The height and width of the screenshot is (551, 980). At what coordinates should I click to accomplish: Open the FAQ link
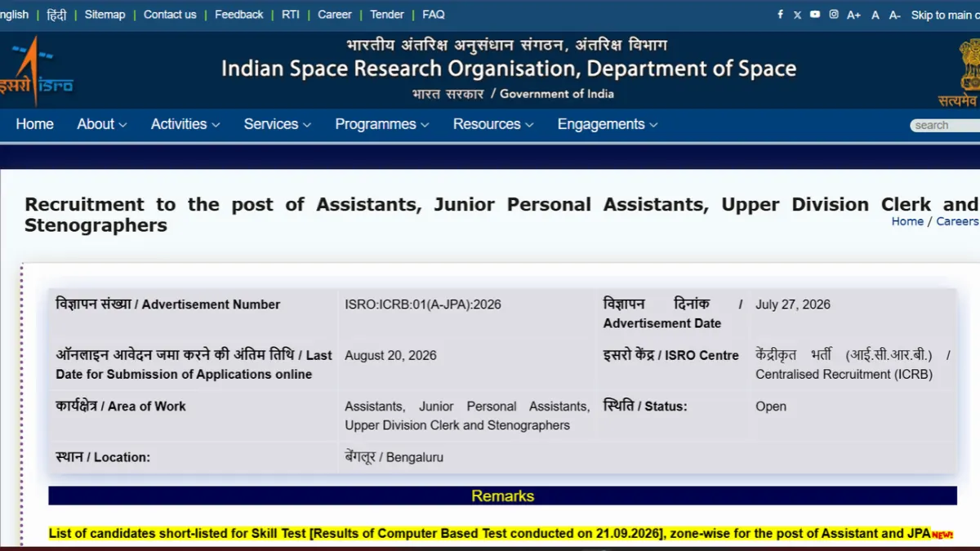(x=434, y=15)
